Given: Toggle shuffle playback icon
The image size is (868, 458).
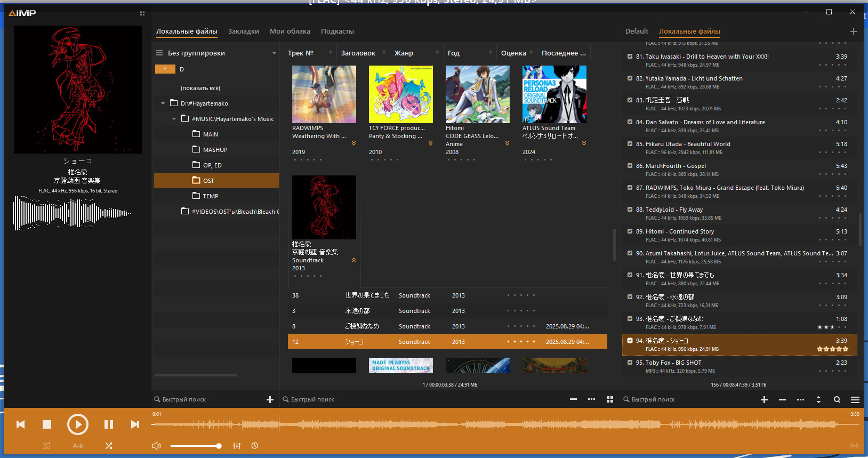Looking at the screenshot, I should point(109,446).
